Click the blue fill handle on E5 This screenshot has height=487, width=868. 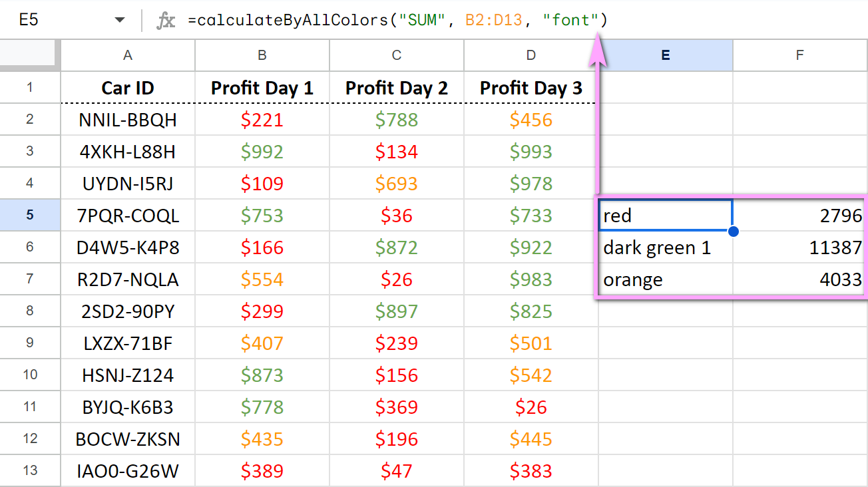click(733, 231)
